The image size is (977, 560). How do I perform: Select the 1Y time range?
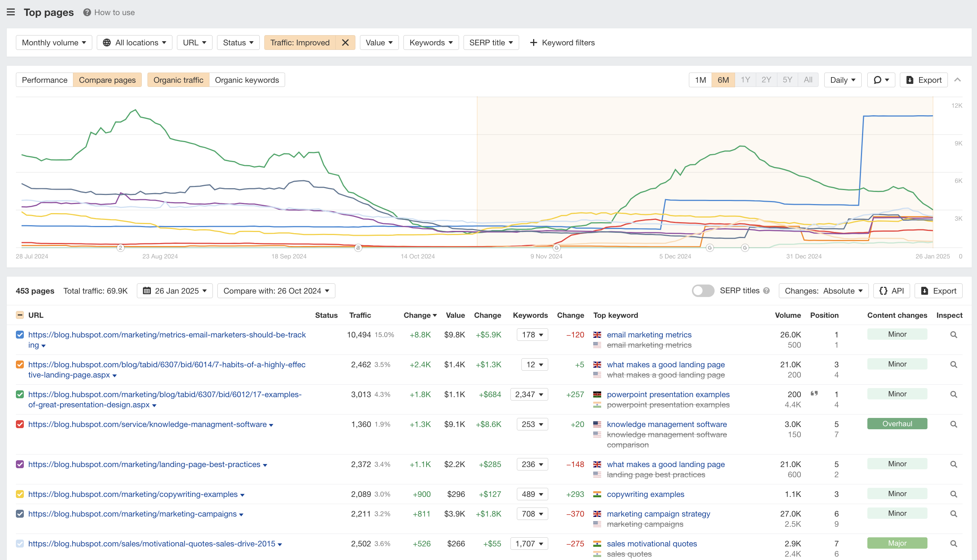[x=745, y=80]
